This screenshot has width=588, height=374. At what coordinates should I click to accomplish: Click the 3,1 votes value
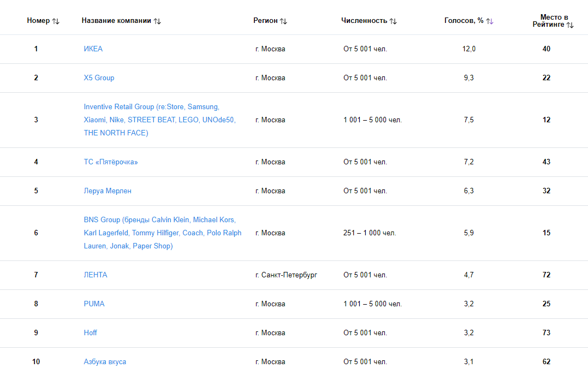pos(469,361)
